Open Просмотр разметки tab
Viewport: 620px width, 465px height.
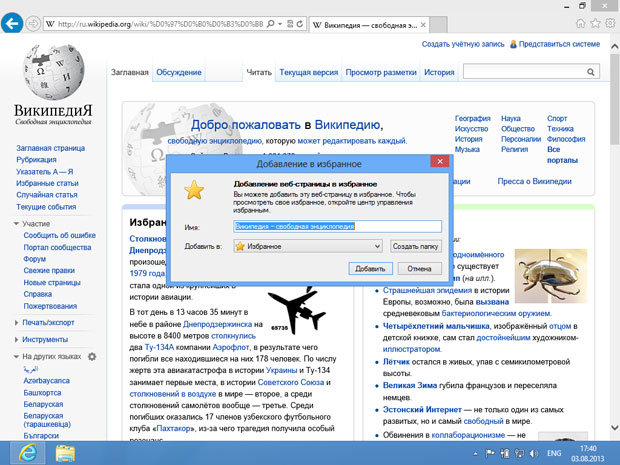[381, 72]
